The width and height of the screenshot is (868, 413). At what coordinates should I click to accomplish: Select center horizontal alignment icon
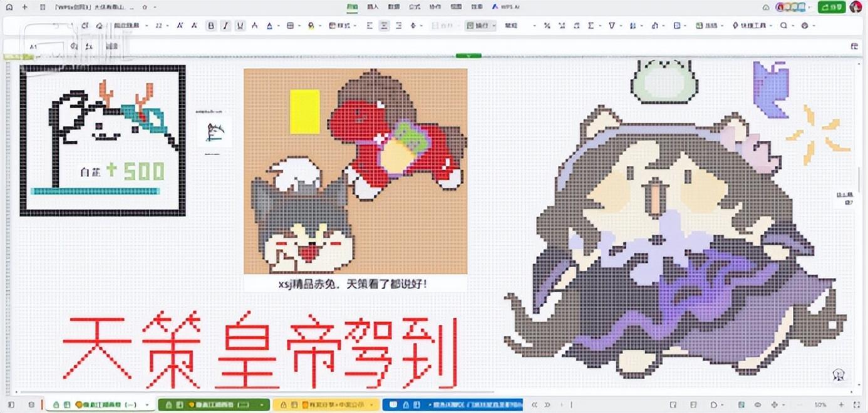click(x=383, y=26)
